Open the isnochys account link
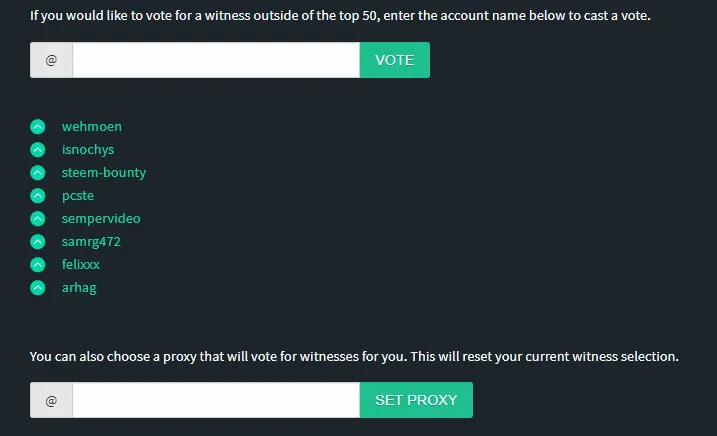 pyautogui.click(x=88, y=150)
